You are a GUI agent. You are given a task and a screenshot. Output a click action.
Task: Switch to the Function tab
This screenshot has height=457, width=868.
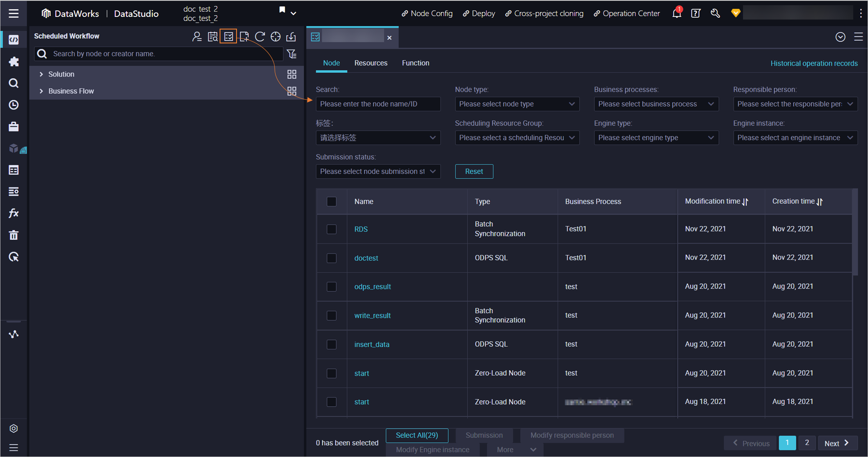[x=415, y=63]
